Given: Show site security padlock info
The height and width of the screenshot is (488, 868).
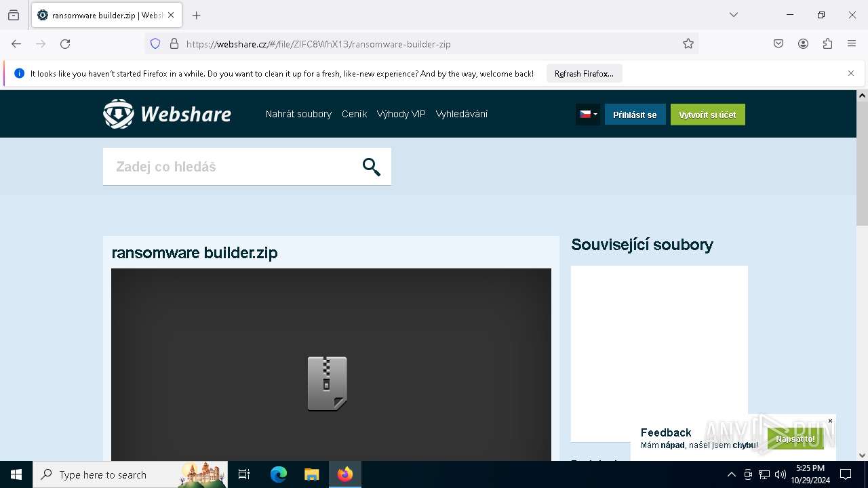Looking at the screenshot, I should [x=174, y=44].
